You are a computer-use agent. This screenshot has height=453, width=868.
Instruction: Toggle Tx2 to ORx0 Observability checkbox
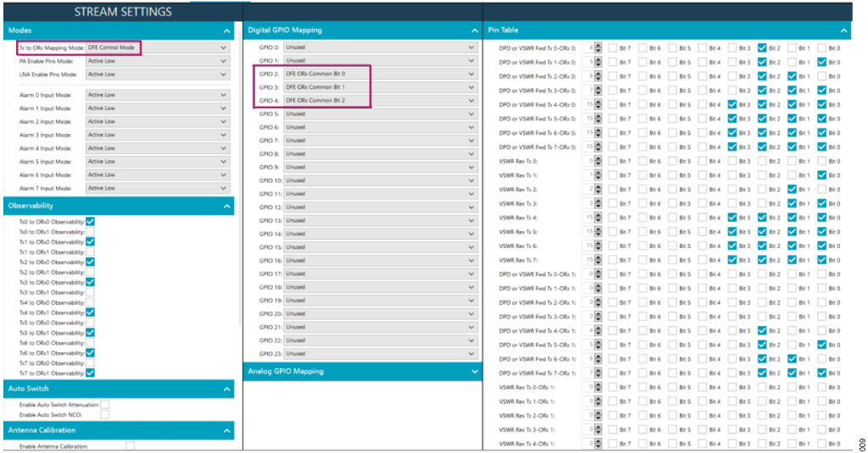click(90, 262)
